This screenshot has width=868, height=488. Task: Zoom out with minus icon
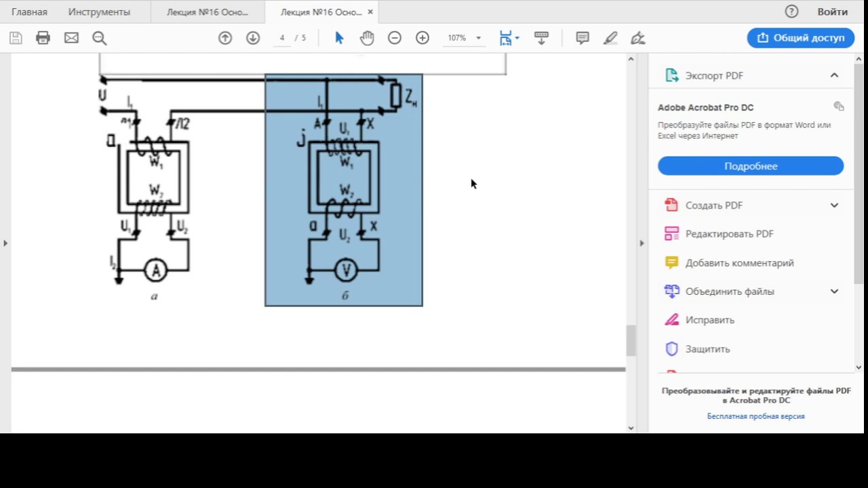[x=395, y=38]
